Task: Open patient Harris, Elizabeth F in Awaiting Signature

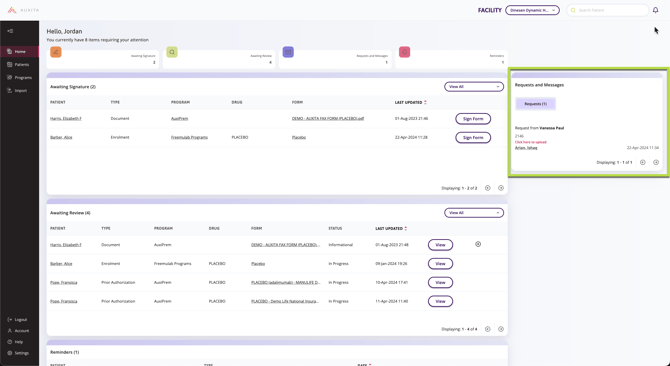Action: pos(66,119)
